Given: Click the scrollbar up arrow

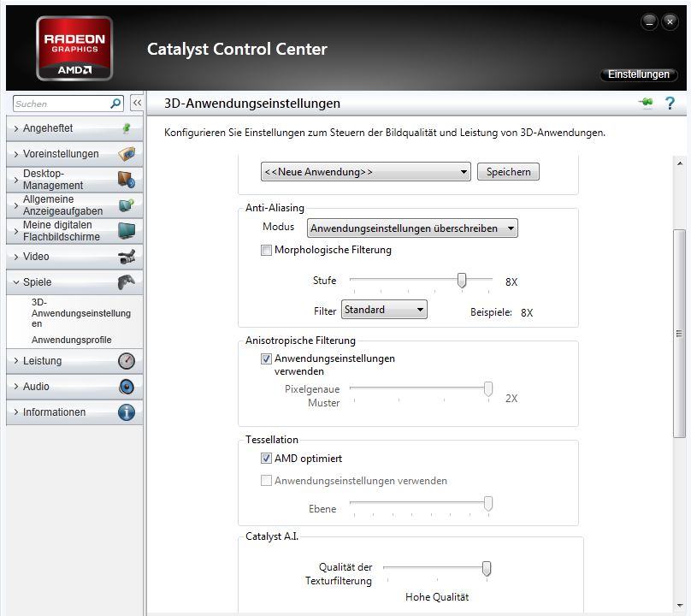Looking at the screenshot, I should [x=680, y=163].
